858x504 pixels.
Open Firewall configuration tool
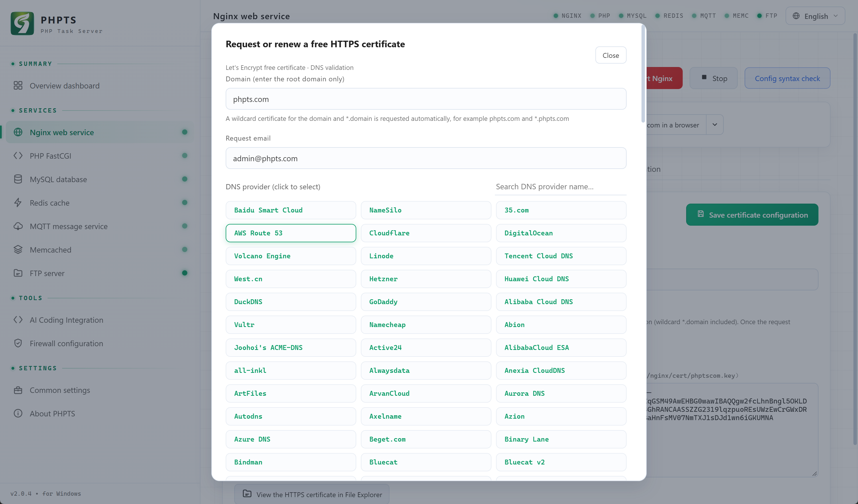pyautogui.click(x=100, y=343)
